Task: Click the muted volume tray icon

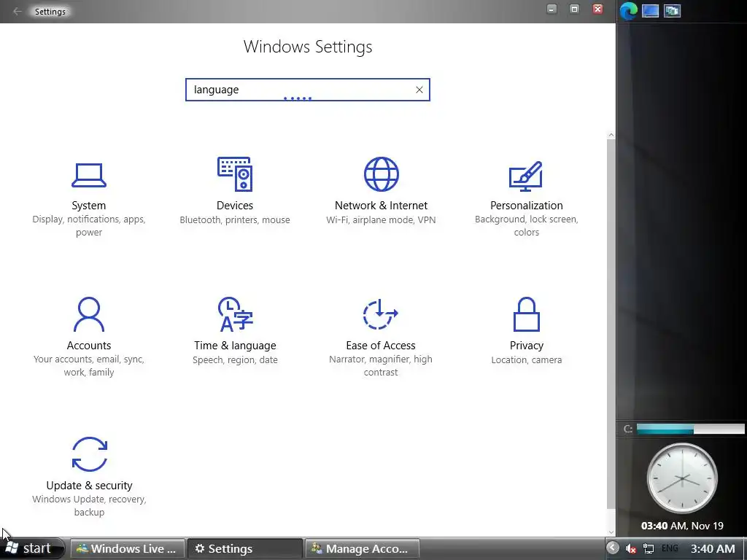Action: coord(631,548)
